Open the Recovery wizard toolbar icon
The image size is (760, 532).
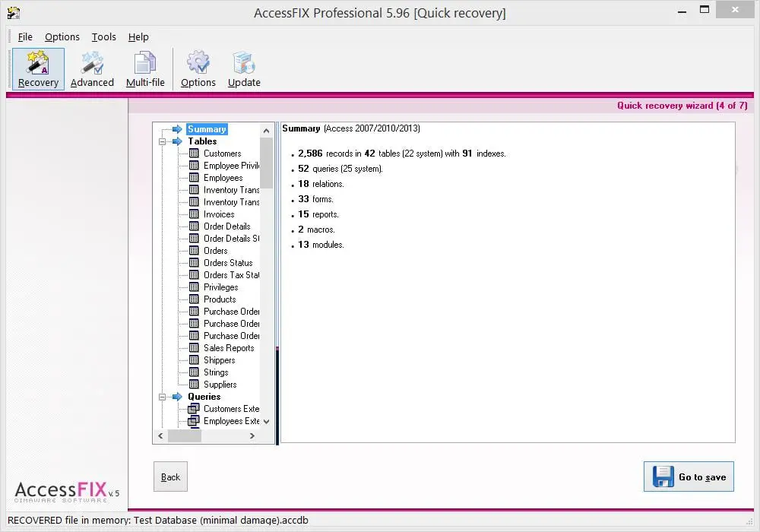38,69
